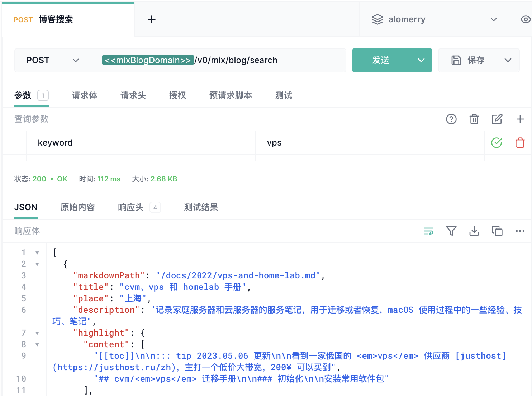Click the 响应体 section label

click(x=27, y=231)
